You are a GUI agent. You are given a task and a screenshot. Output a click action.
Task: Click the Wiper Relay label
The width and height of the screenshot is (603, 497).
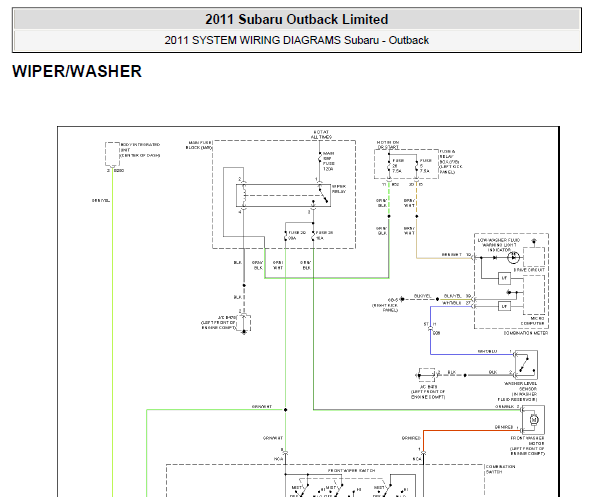coord(339,189)
